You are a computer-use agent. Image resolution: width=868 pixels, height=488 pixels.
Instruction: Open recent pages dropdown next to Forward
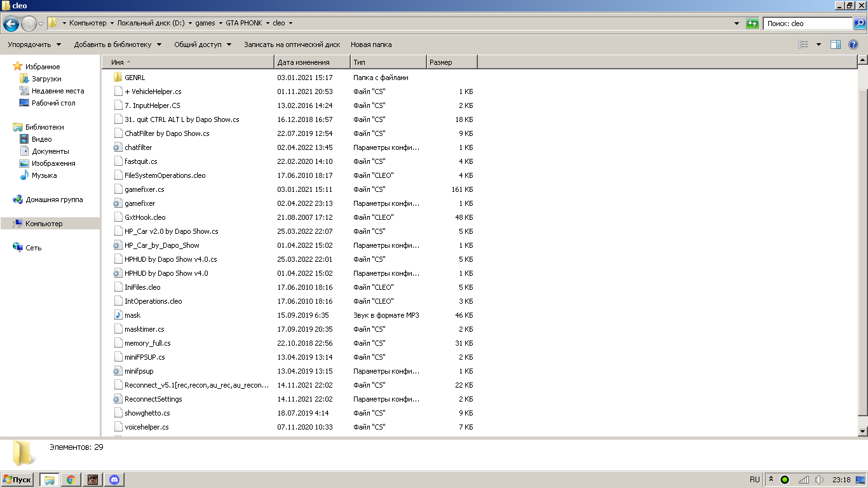[41, 24]
